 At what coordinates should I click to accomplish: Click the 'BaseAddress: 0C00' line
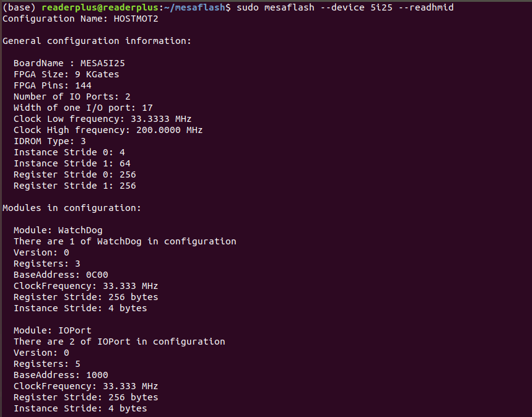[61, 275]
